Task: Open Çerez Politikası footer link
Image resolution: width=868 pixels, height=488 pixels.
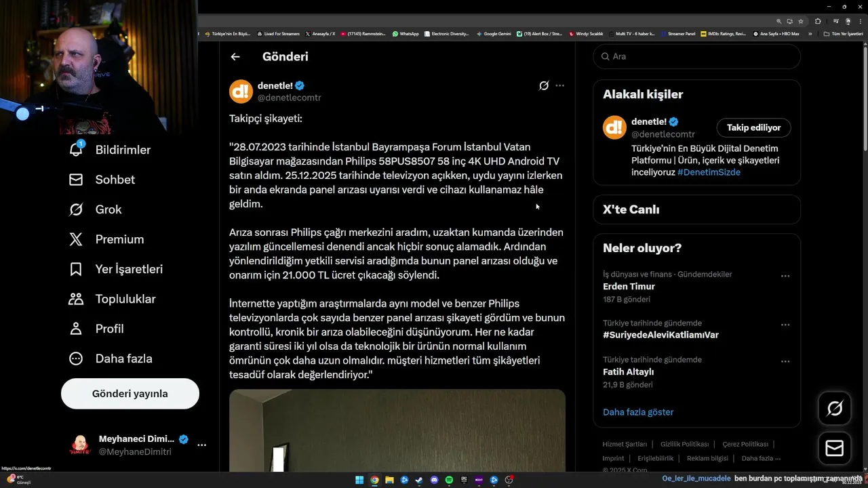Action: tap(745, 445)
